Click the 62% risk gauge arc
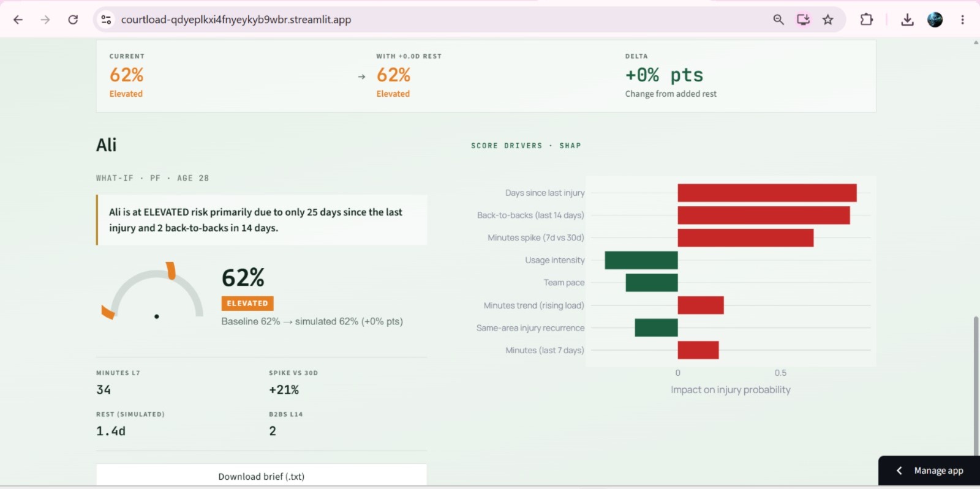This screenshot has height=489, width=980. (153, 291)
